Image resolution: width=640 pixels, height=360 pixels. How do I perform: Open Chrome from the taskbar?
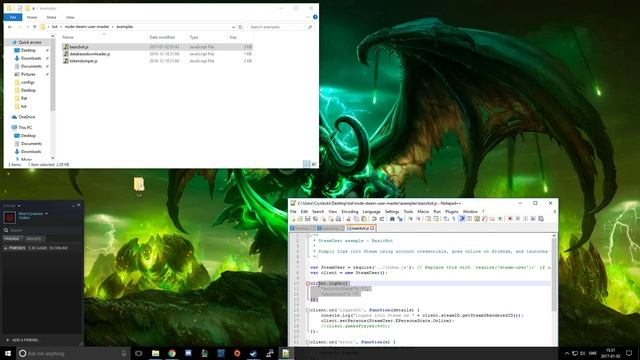pos(172,353)
